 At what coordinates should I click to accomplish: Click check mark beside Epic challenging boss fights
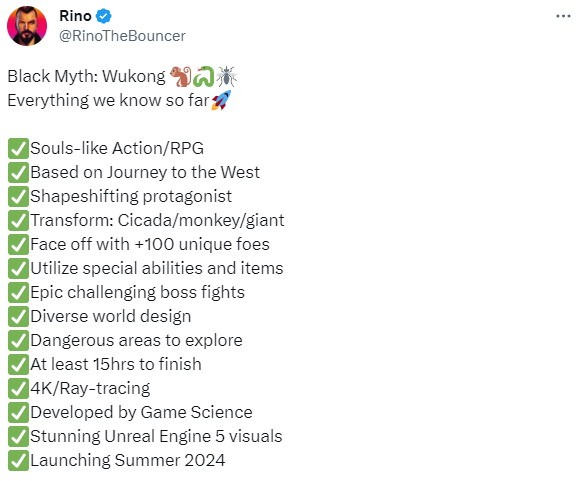[18, 293]
